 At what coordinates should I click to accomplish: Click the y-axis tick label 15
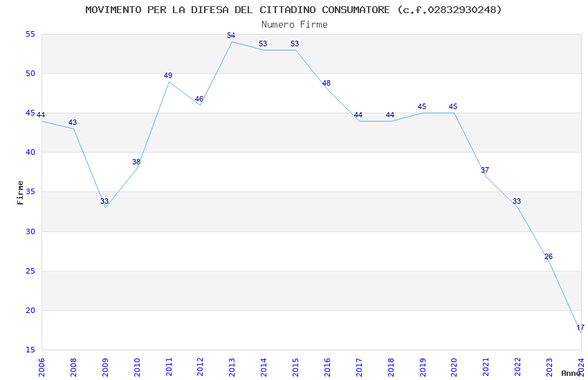30,350
